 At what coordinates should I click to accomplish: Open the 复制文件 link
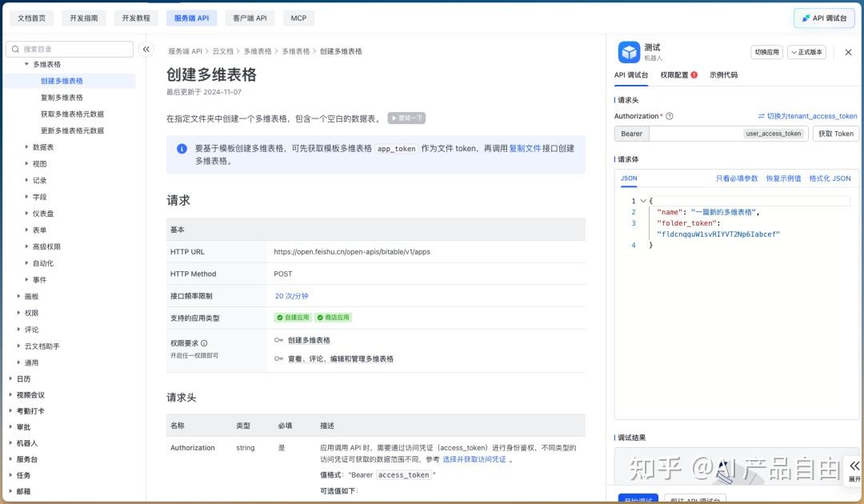[525, 149]
